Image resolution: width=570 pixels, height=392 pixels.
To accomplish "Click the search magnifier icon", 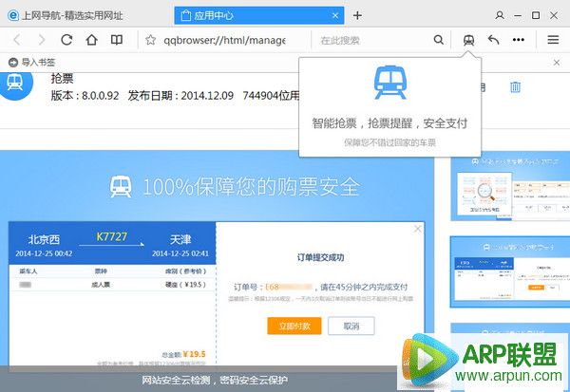I will click(x=438, y=40).
